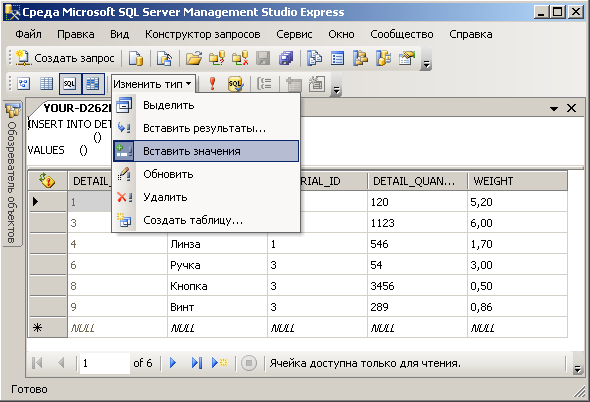
Task: Click the stop query execution button
Action: point(248,363)
